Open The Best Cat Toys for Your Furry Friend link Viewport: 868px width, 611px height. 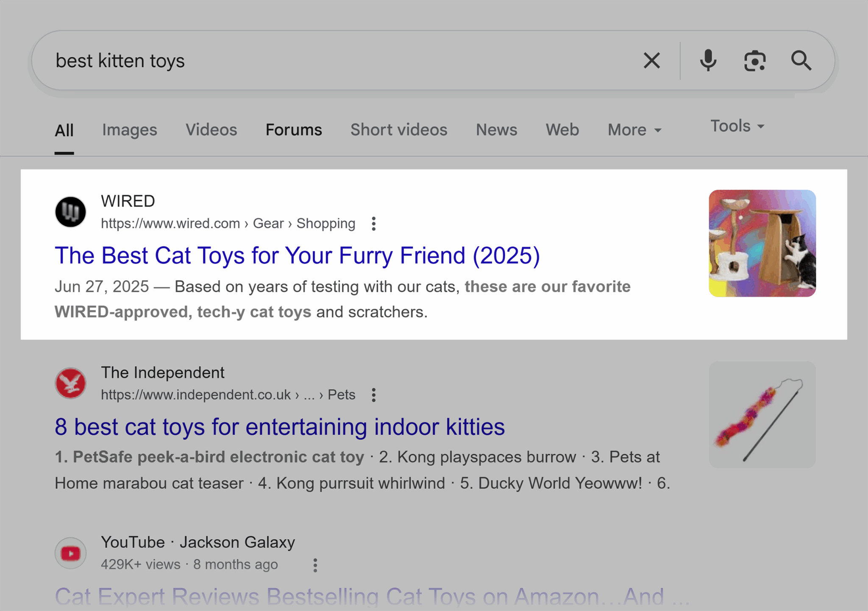pyautogui.click(x=297, y=256)
